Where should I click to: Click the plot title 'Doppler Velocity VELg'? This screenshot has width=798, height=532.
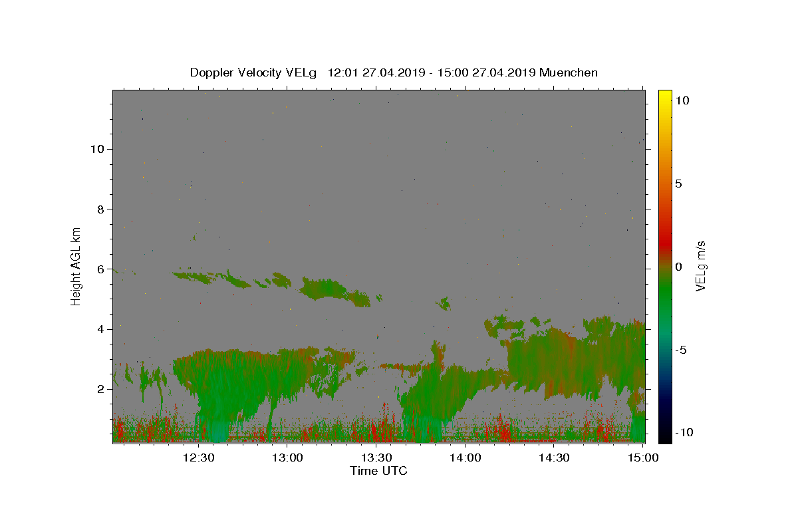[253, 72]
